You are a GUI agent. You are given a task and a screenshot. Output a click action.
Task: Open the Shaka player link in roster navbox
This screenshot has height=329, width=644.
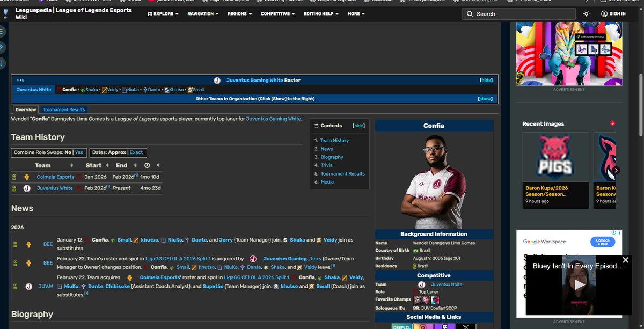click(x=92, y=90)
